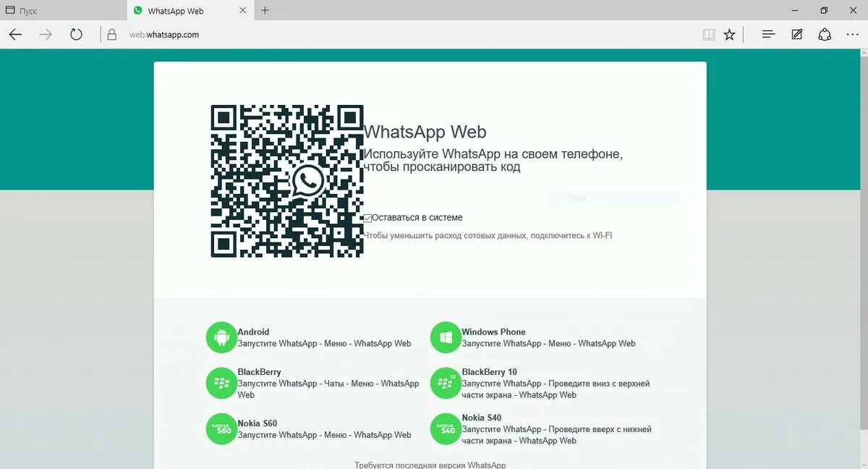Open the Hub with the three-lines icon
868x469 pixels.
coord(769,34)
